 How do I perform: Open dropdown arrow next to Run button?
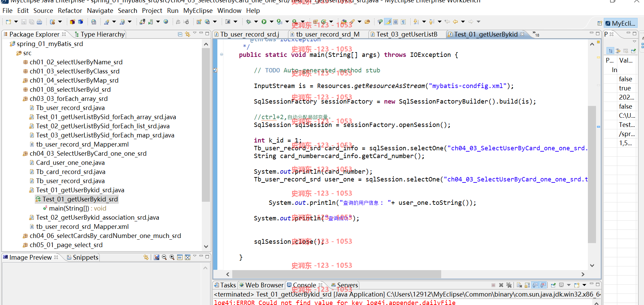tap(271, 22)
